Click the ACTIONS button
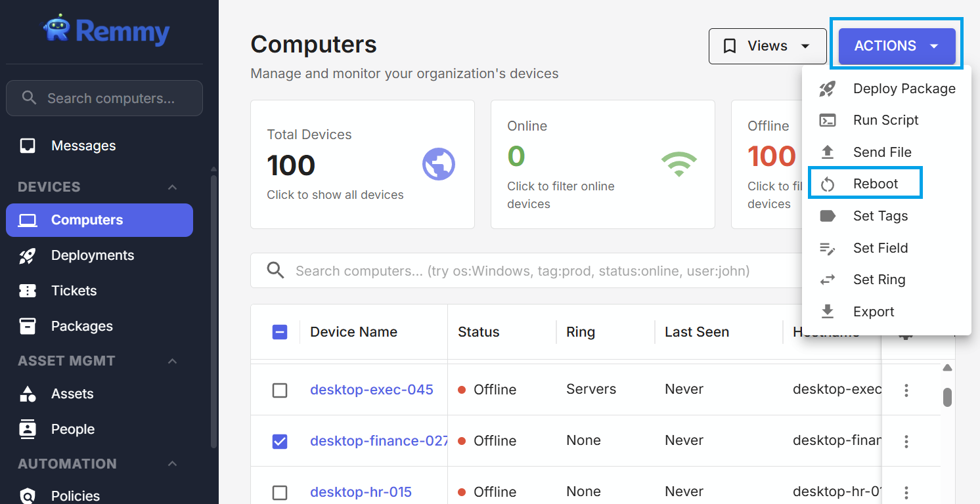This screenshot has width=980, height=504. pyautogui.click(x=897, y=46)
